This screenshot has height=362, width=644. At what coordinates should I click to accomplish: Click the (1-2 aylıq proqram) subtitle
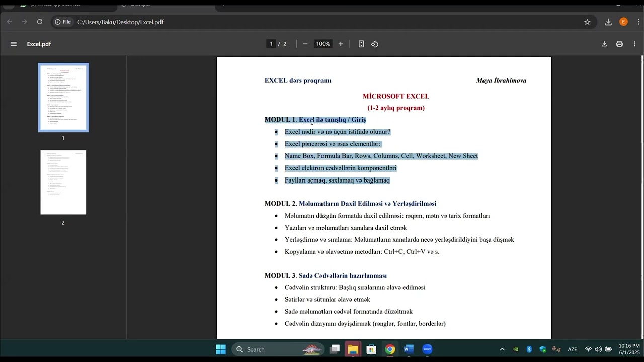(396, 108)
